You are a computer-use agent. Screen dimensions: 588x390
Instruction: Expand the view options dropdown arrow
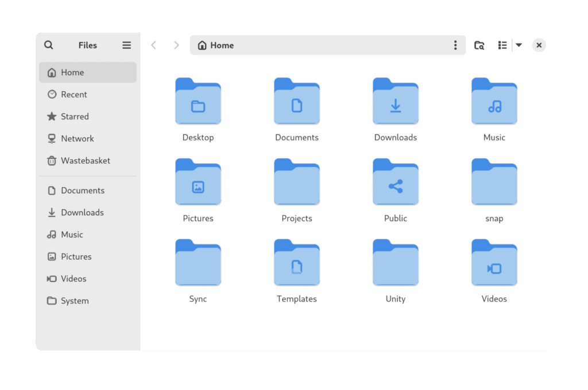[519, 45]
